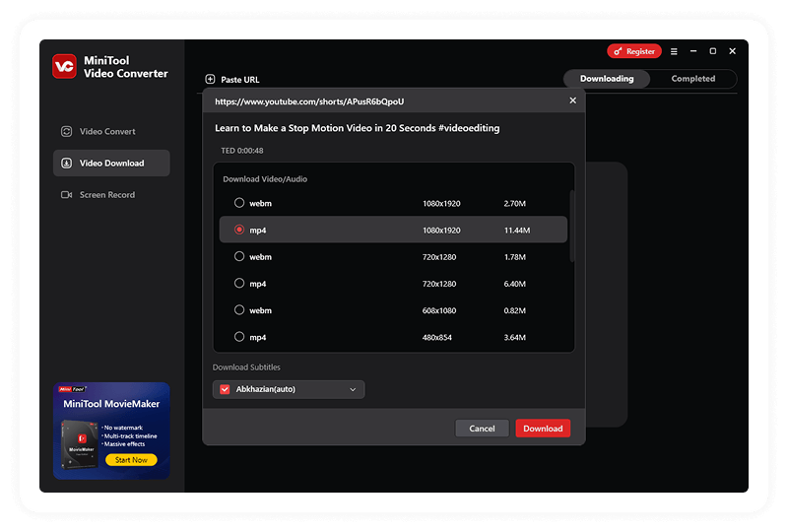Open the hamburger menu icon

coord(674,51)
